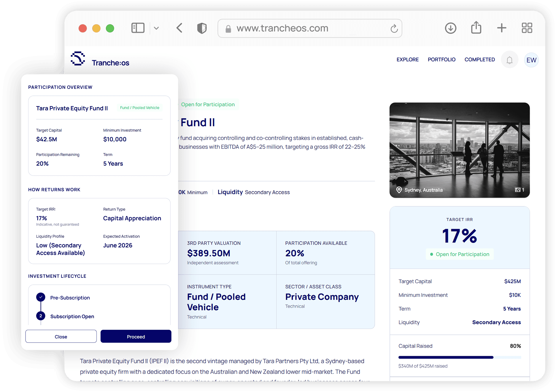Click the browser sidebar toggle icon
The width and height of the screenshot is (556, 392).
(138, 28)
